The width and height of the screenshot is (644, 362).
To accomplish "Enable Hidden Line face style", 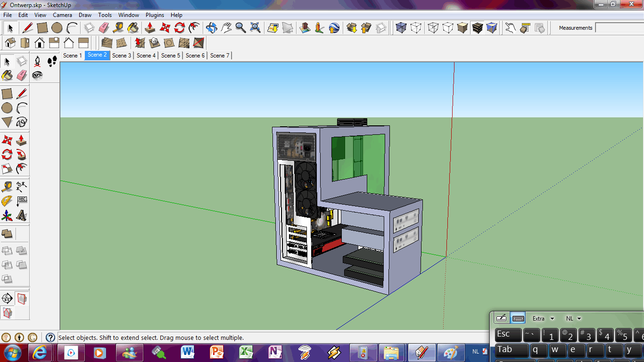I will [x=448, y=28].
